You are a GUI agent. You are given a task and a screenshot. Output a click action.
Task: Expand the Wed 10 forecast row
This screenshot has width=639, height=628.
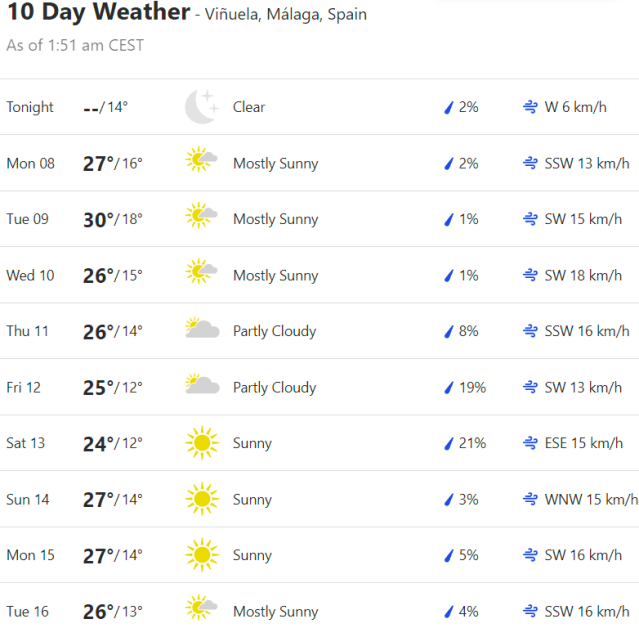(x=320, y=275)
